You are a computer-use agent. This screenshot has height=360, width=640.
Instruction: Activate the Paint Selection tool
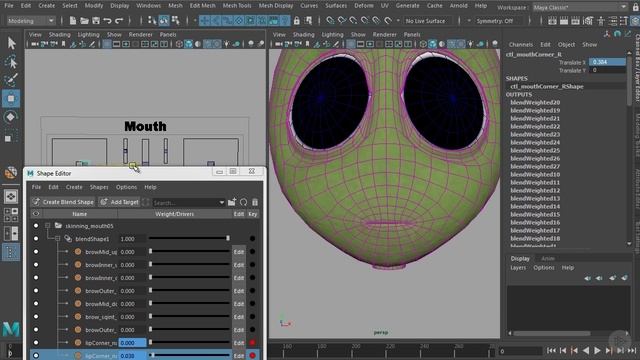pos(11,80)
